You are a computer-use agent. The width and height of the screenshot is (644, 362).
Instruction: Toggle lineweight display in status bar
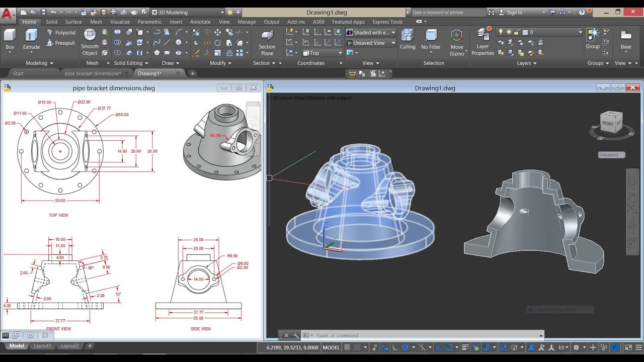[x=465, y=347]
